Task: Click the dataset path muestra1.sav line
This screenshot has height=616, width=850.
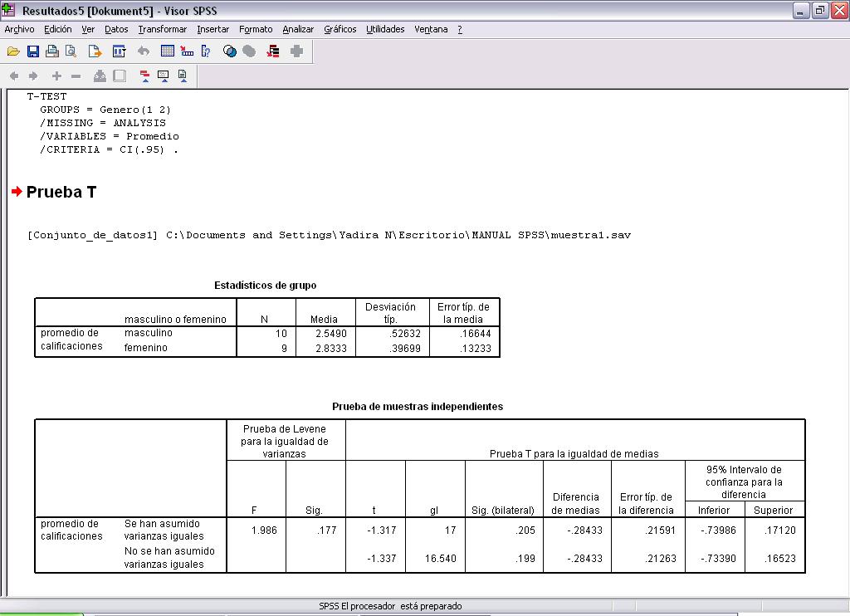Action: click(329, 235)
